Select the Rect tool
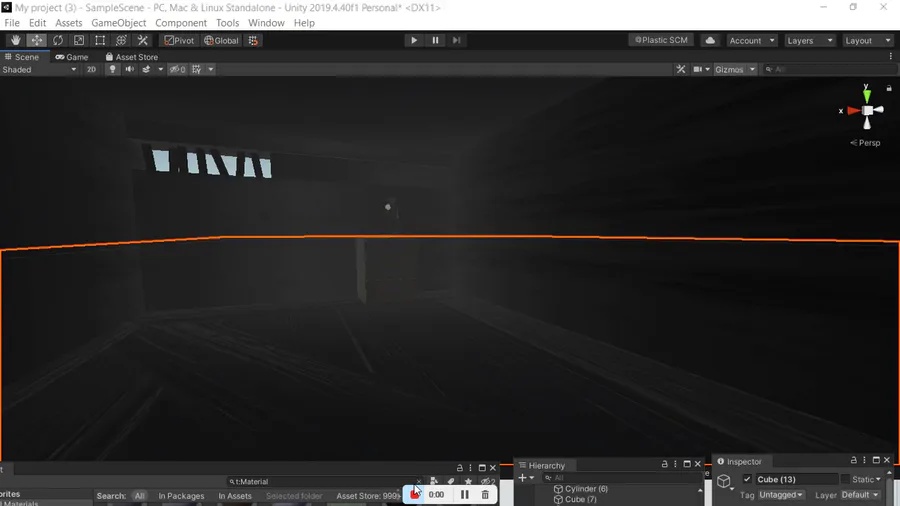 100,40
